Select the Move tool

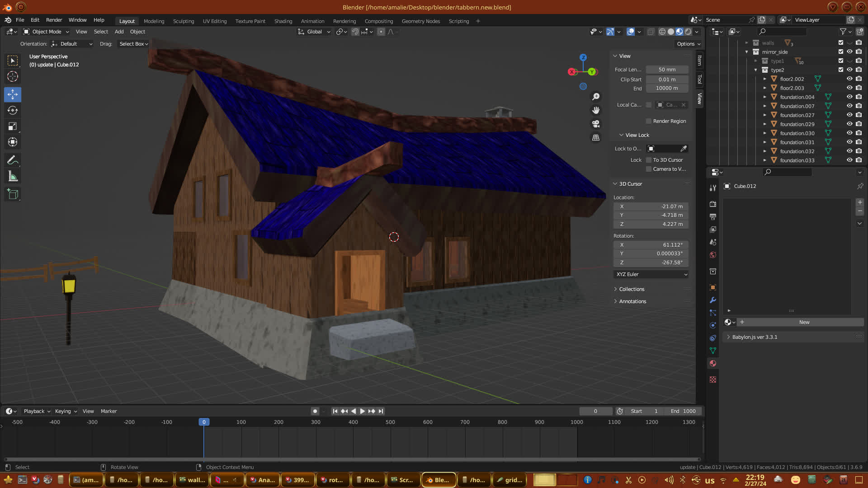pos(13,94)
